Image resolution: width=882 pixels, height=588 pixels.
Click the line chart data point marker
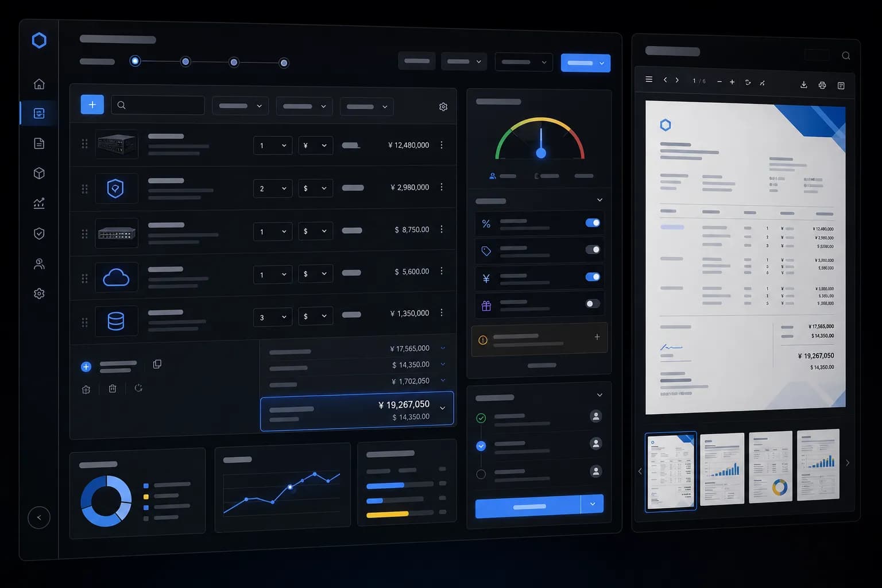pyautogui.click(x=290, y=487)
